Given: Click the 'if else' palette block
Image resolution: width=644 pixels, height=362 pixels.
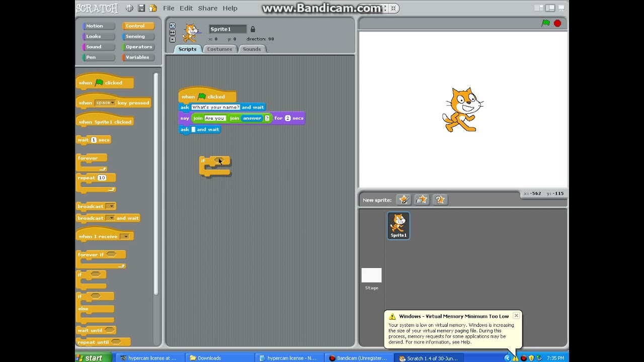Looking at the screenshot, I should [x=95, y=308].
